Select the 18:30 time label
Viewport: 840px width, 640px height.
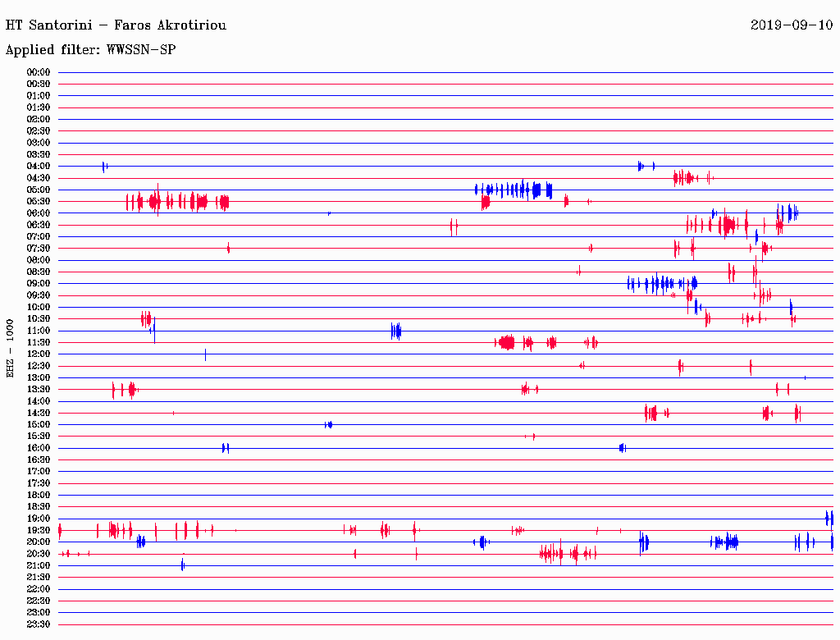pos(38,506)
